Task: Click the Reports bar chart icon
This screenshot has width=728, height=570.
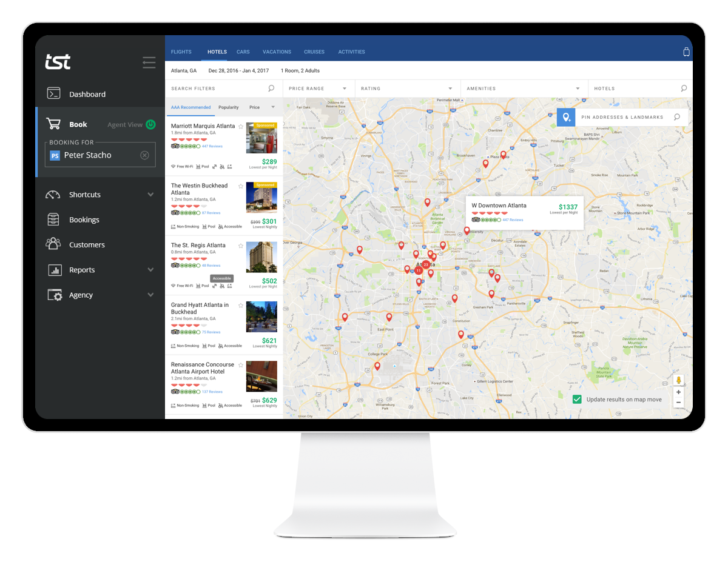Action: [55, 270]
